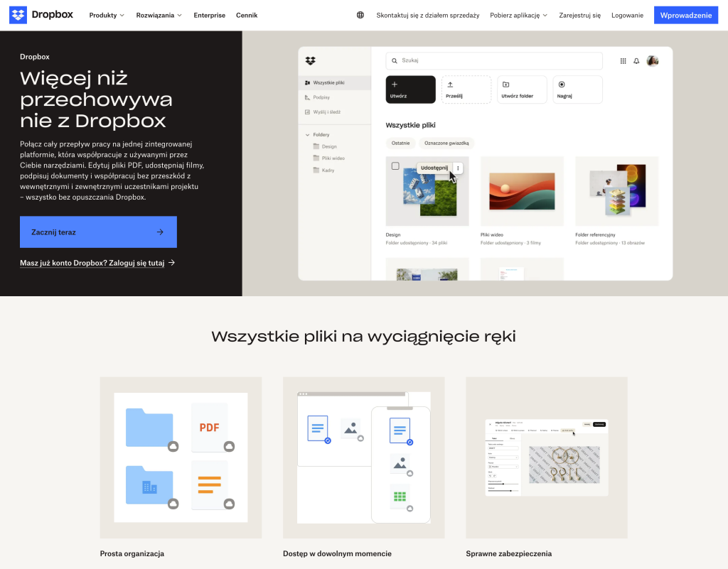Click Sprawne zabezpieczenia heading
This screenshot has height=569, width=728.
click(509, 553)
